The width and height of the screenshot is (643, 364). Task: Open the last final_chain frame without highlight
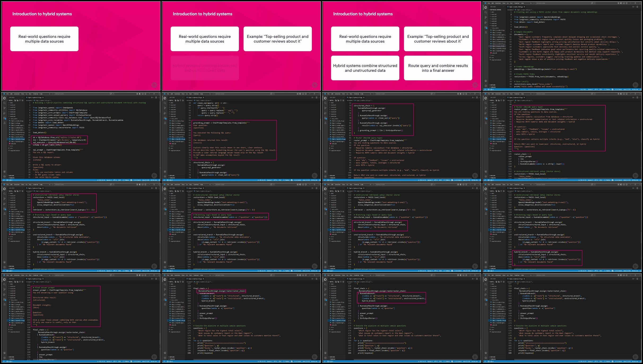click(x=562, y=318)
